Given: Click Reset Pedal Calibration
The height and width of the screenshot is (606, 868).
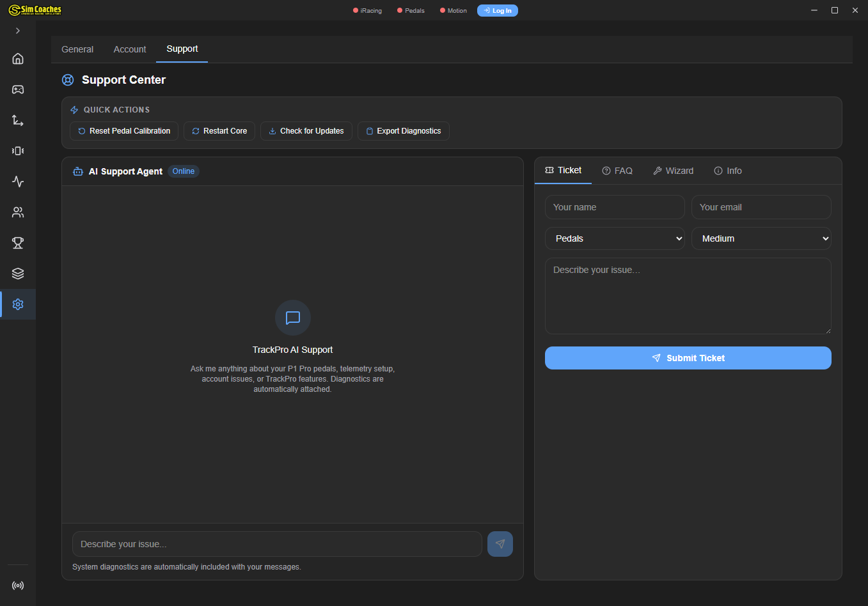Looking at the screenshot, I should click(123, 131).
